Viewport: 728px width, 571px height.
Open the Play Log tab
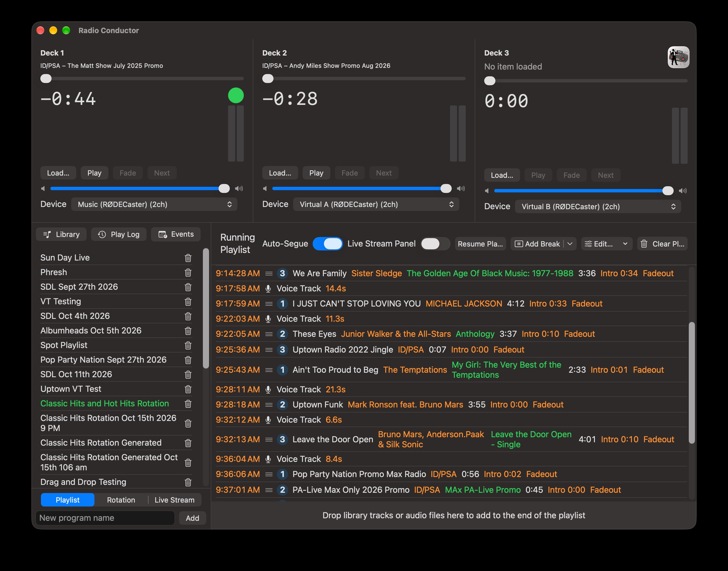pos(119,234)
